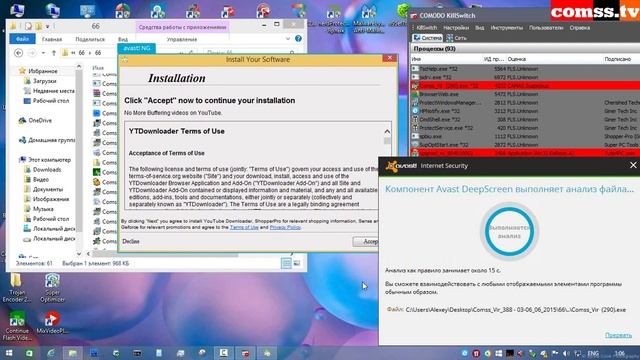Open the Terms of Use link

point(244,227)
